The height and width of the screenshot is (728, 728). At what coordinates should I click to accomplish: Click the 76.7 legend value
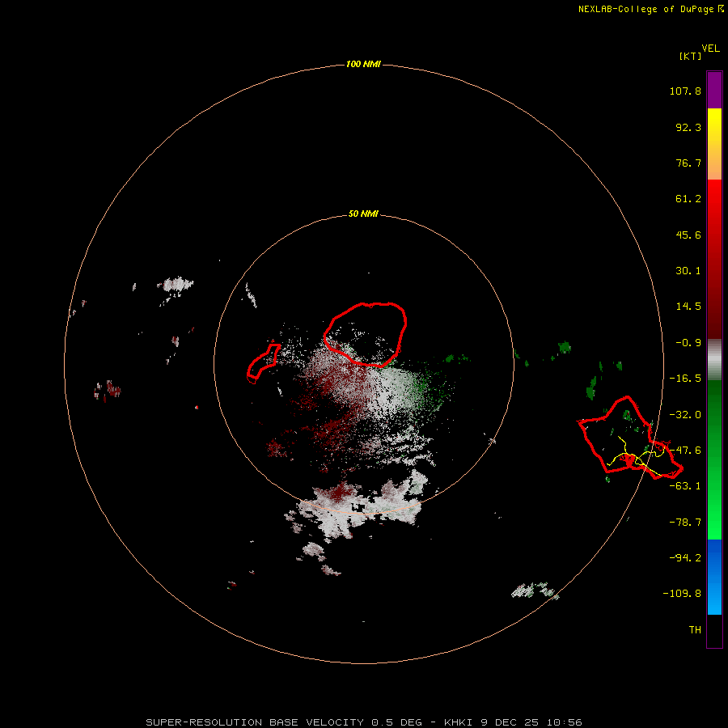688,163
